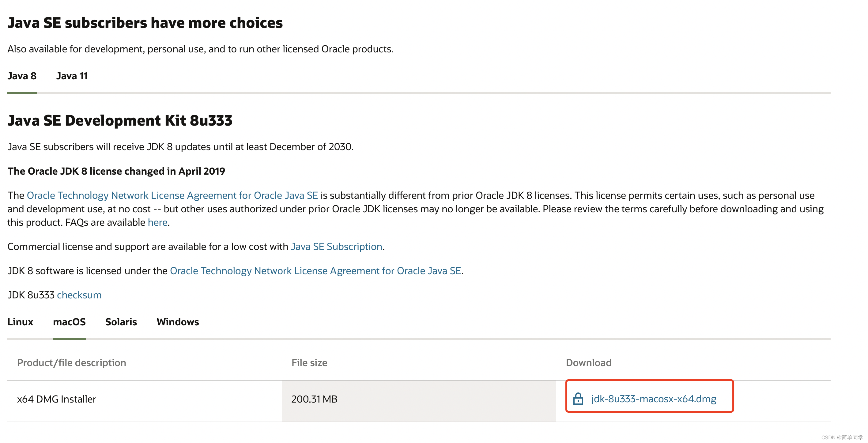The image size is (868, 443).
Task: Click the Product/file description column header
Action: click(71, 362)
